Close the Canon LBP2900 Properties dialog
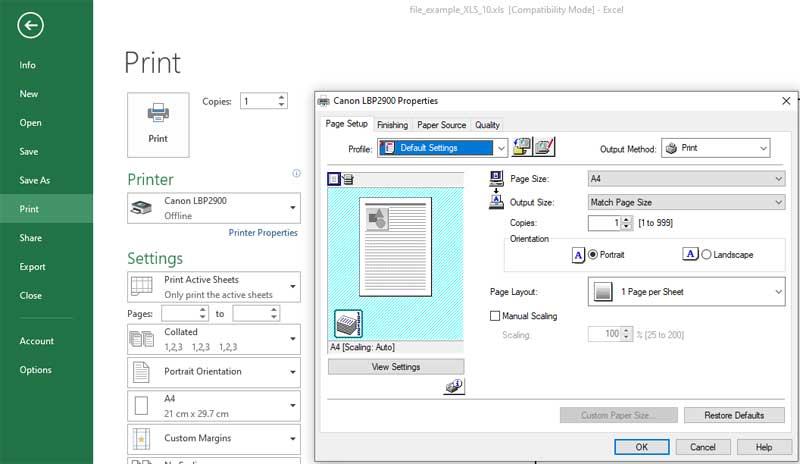 point(786,101)
